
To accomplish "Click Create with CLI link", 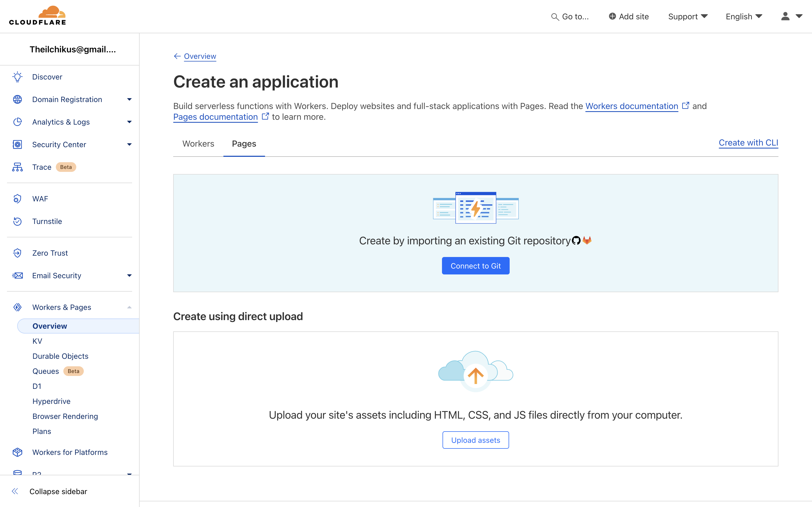I will pyautogui.click(x=749, y=143).
